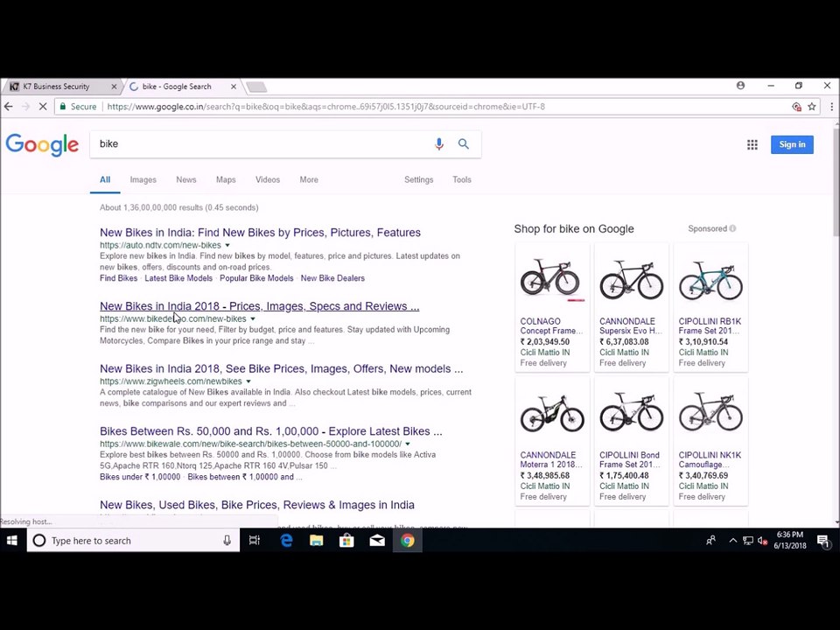Open Bikes Between Rs. 50,000 result
The height and width of the screenshot is (630, 840).
271,431
